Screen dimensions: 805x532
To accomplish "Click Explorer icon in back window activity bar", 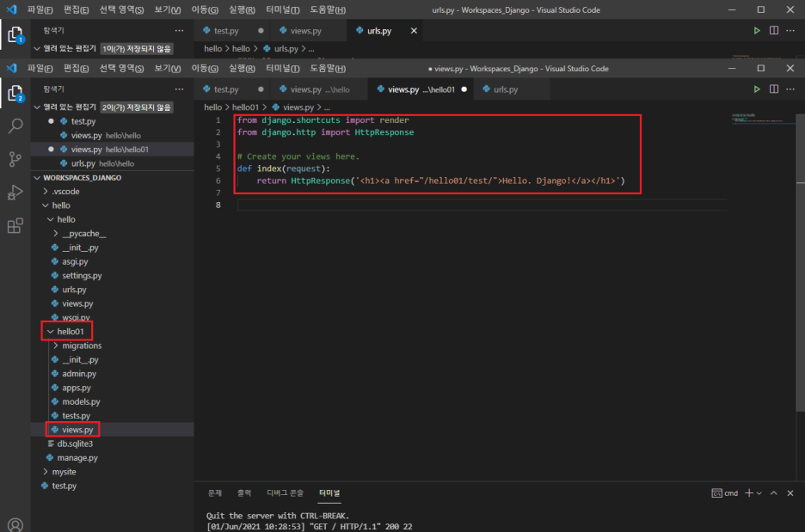I will (15, 35).
